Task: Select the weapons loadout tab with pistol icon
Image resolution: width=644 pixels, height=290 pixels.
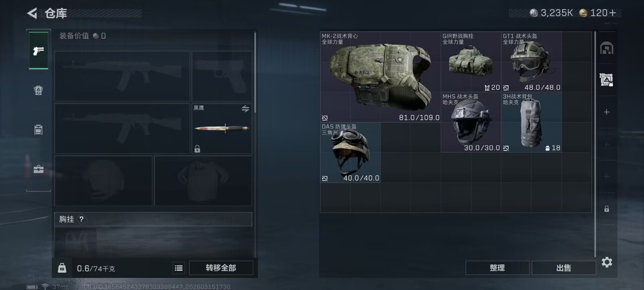Action: click(39, 51)
